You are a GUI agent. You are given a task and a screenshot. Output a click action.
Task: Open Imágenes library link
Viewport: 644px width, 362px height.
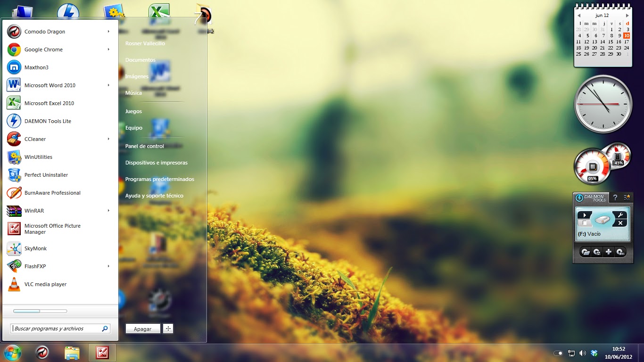tap(137, 76)
